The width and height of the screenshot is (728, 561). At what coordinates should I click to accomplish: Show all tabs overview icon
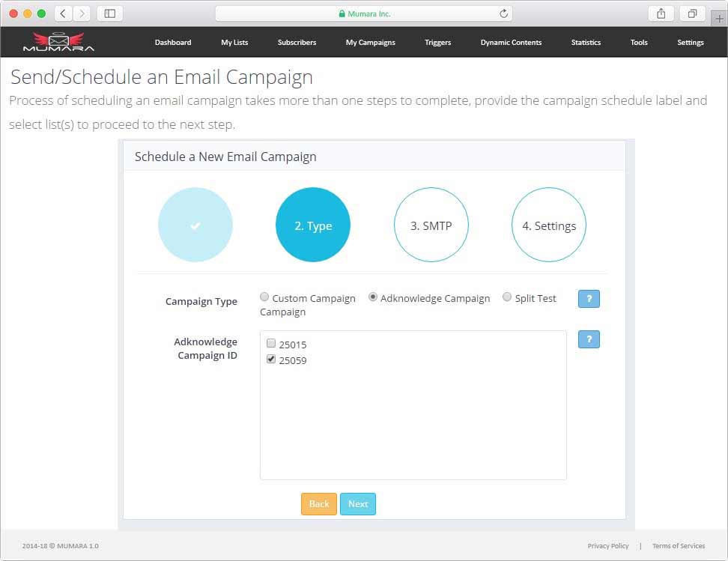[x=692, y=13]
